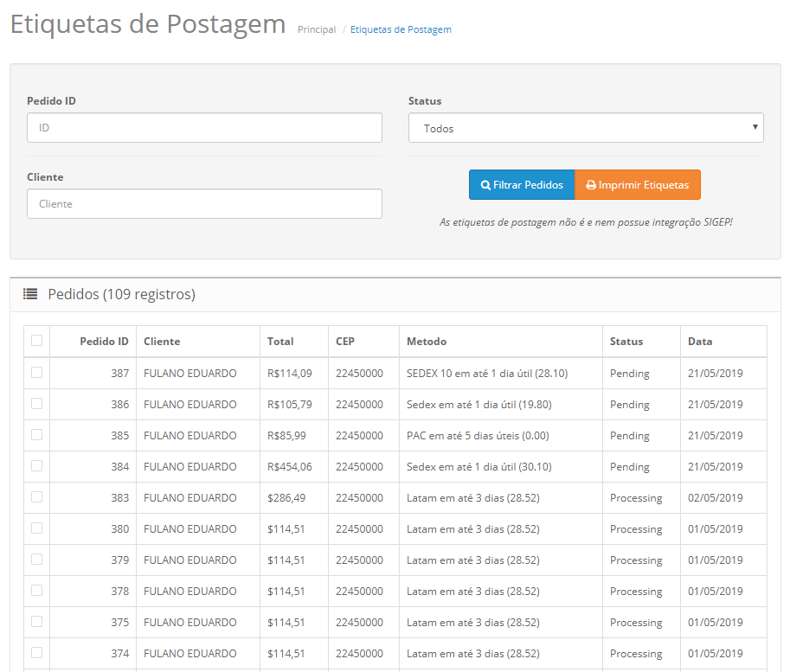Click the magnifier icon in Filtrar Pedidos
Image resolution: width=790 pixels, height=672 pixels.
click(x=485, y=185)
